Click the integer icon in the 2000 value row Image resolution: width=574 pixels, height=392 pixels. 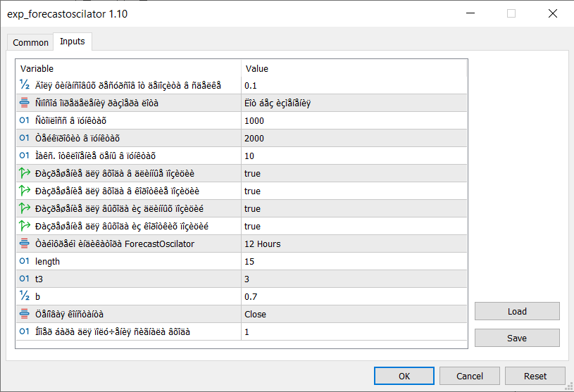25,138
